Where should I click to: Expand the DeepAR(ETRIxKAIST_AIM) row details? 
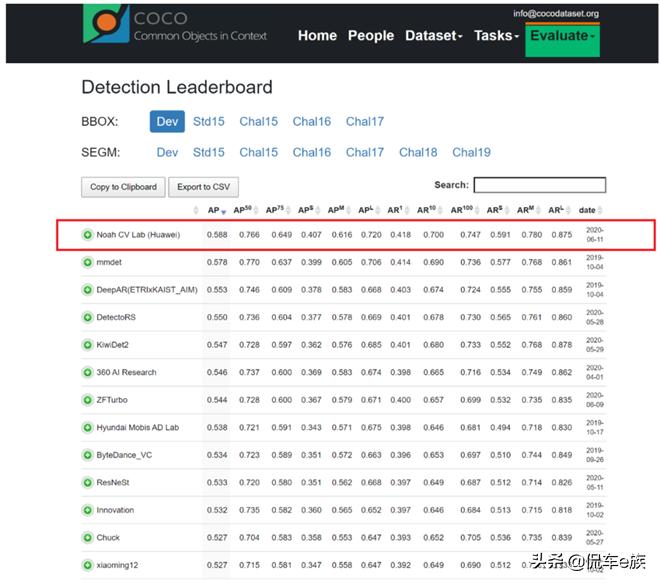point(88,290)
